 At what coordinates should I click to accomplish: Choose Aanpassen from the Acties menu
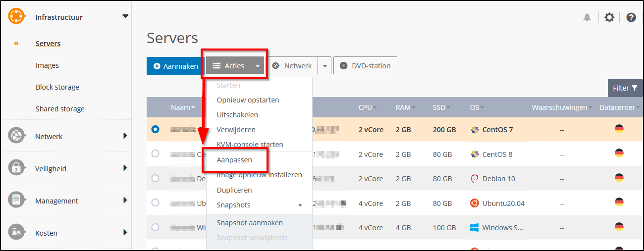tap(234, 160)
